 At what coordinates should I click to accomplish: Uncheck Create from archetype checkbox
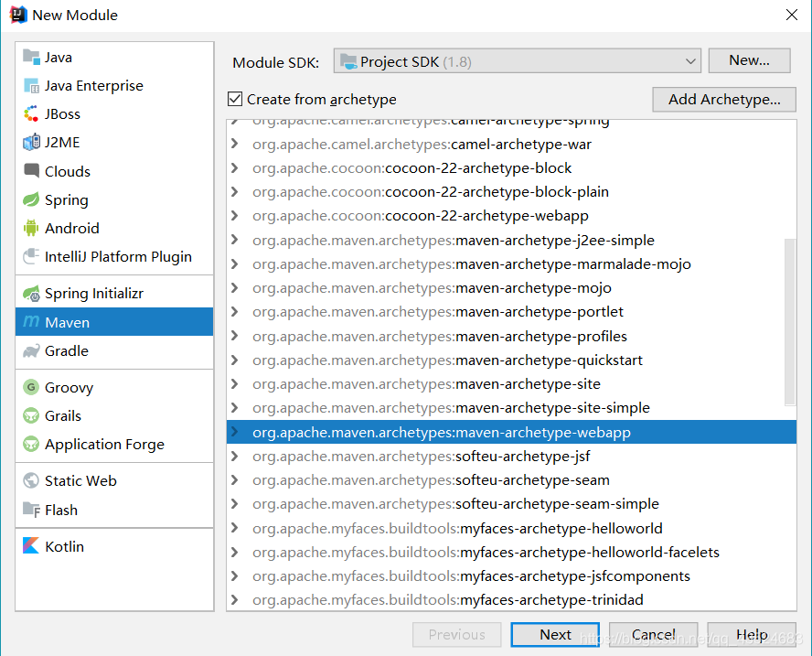(x=235, y=99)
